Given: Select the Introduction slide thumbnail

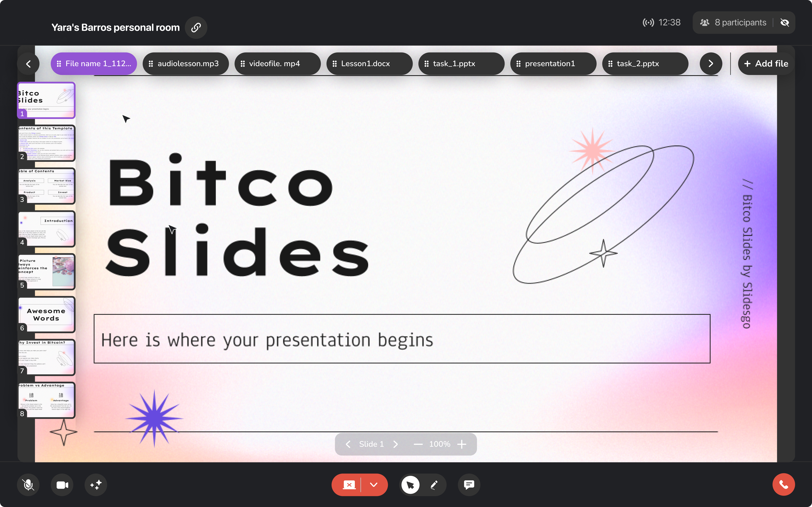Looking at the screenshot, I should pos(46,229).
